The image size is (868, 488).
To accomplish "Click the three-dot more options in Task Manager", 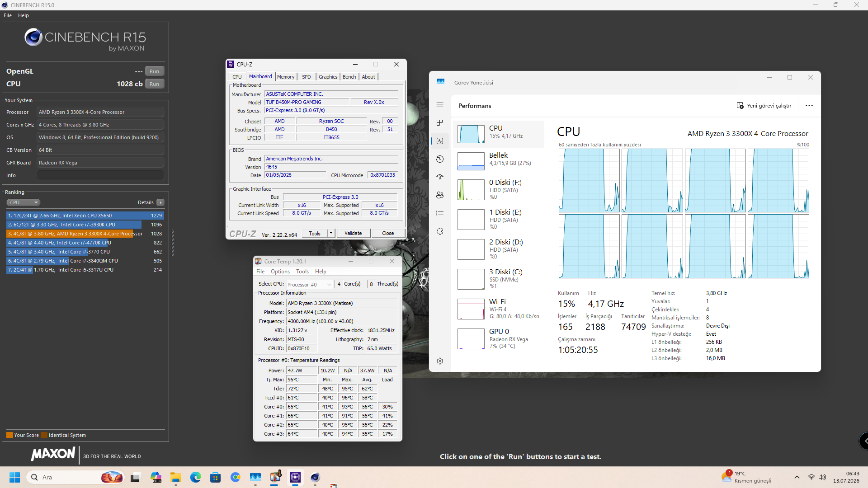I will [809, 106].
